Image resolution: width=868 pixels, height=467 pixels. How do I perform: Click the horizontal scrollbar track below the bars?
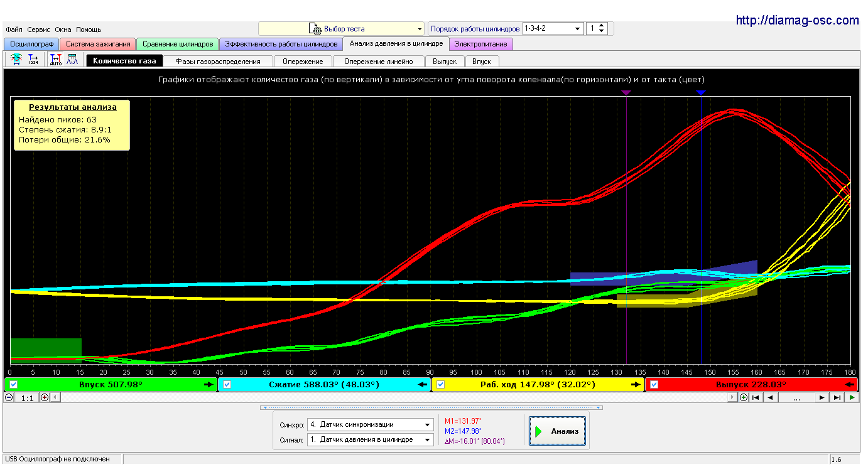[x=394, y=397]
